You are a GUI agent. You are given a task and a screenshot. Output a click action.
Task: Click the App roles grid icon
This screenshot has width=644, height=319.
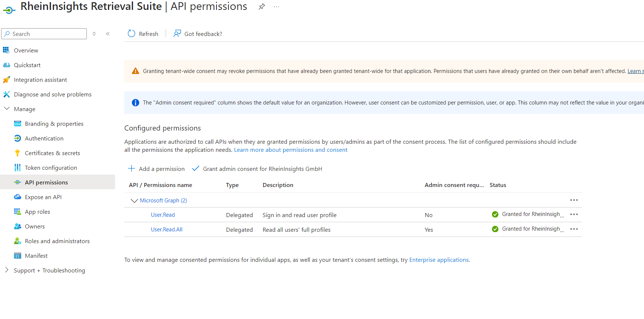pyautogui.click(x=17, y=212)
